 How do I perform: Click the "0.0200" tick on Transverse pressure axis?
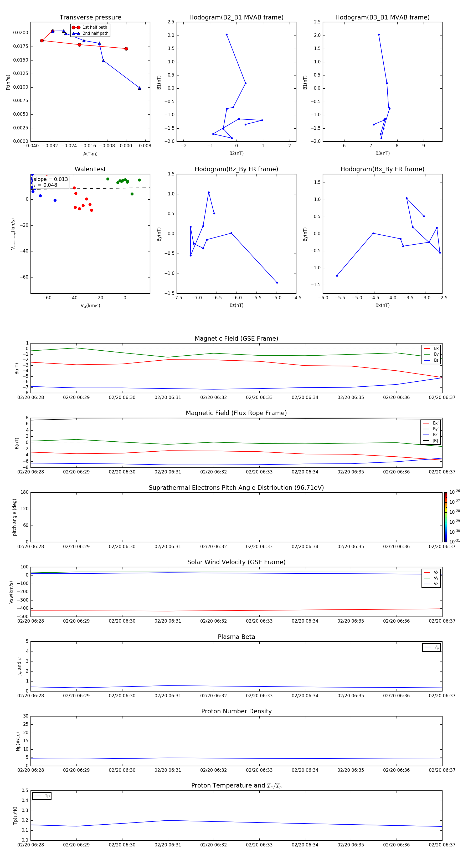tap(20, 33)
